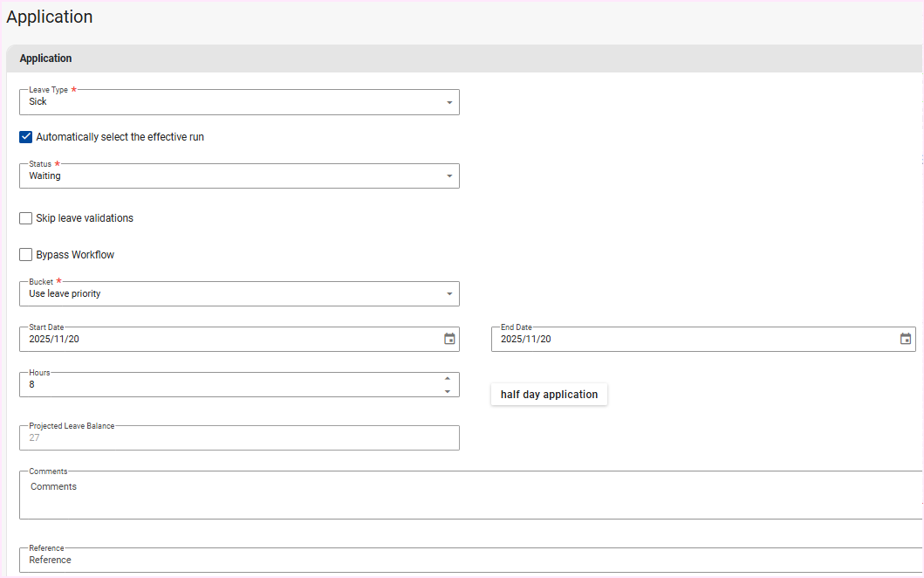
Task: Click the half day application button
Action: pos(549,395)
